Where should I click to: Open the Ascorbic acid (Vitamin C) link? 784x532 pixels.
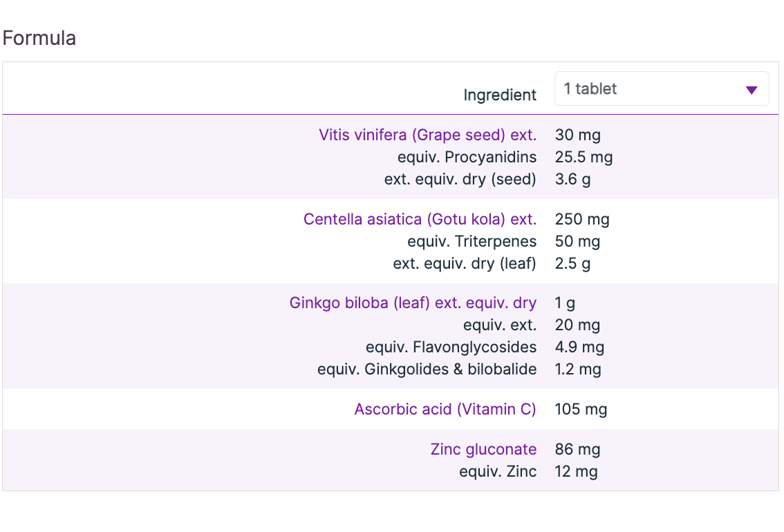[x=445, y=409]
